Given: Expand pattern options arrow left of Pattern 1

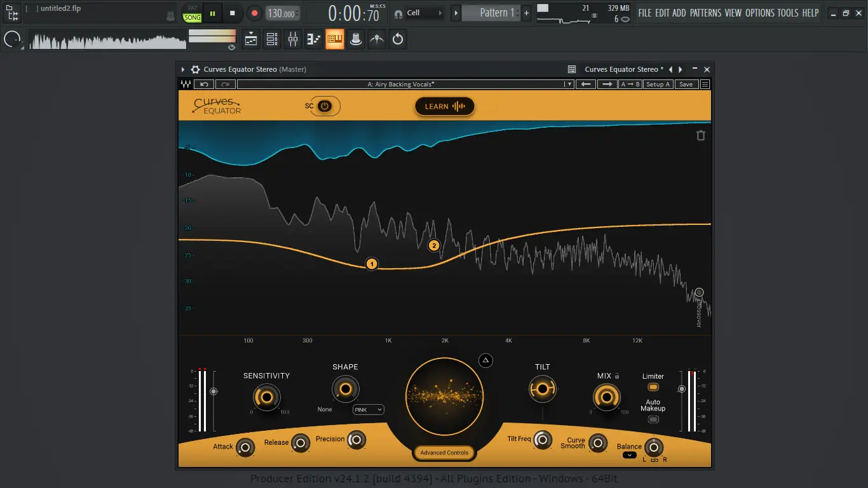Looking at the screenshot, I should (456, 13).
